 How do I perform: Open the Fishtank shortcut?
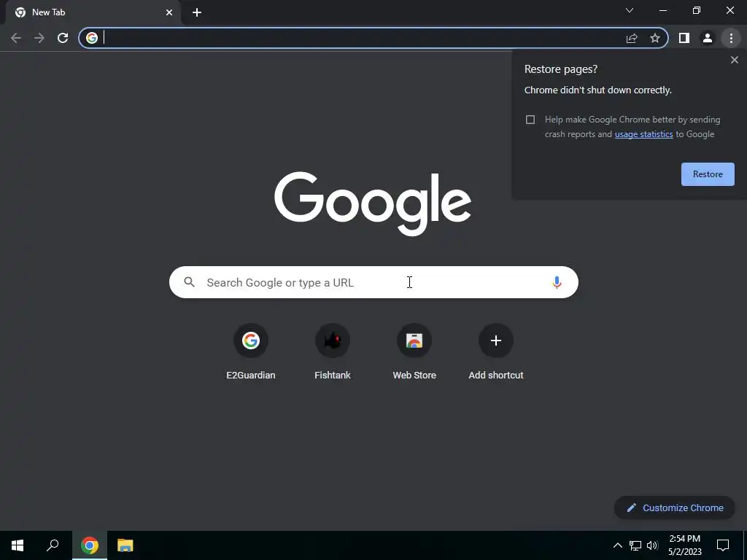333,351
